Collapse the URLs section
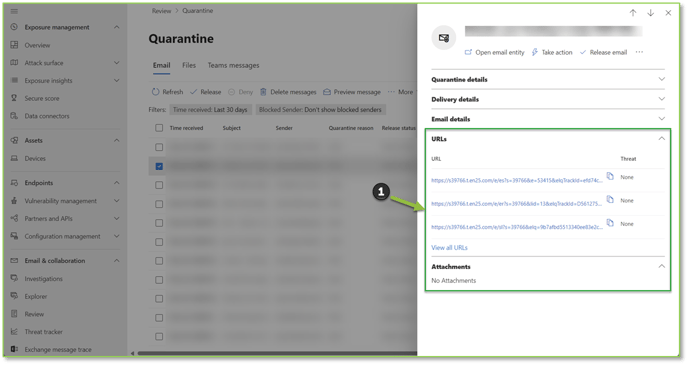Viewport: 688px width, 365px height. tap(661, 139)
